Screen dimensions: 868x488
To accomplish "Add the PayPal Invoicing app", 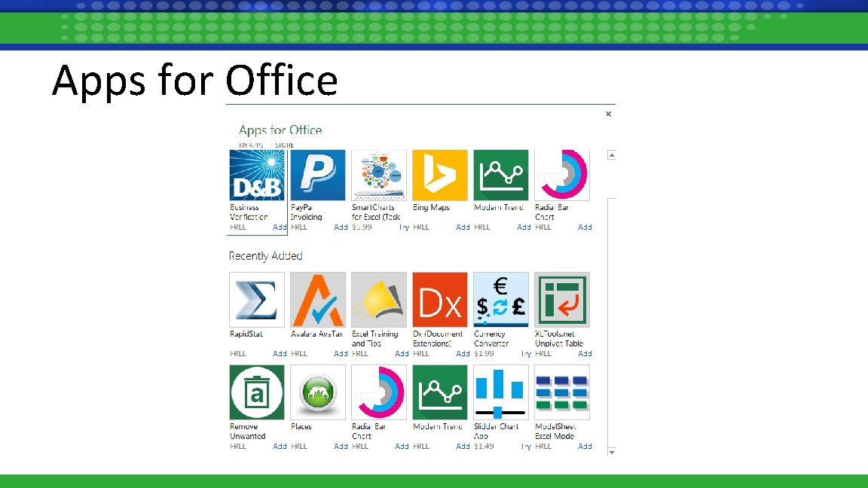I will pos(341,227).
